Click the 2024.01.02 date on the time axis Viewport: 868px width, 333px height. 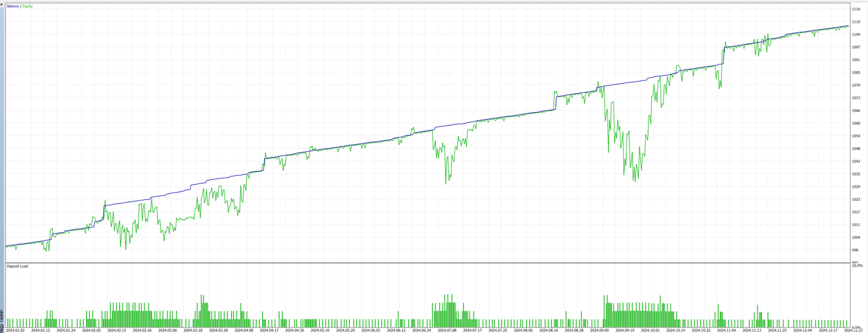15,330
